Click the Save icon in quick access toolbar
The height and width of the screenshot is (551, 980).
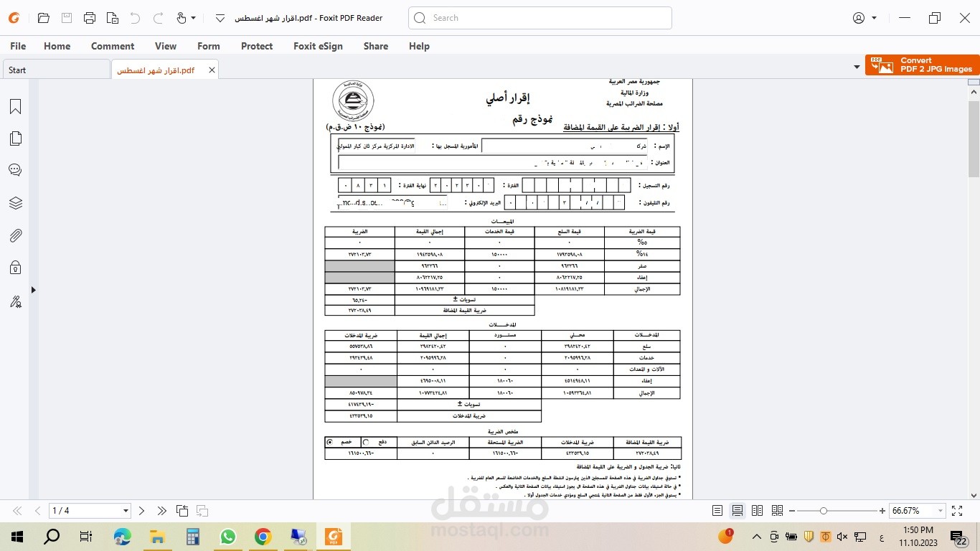coord(66,18)
